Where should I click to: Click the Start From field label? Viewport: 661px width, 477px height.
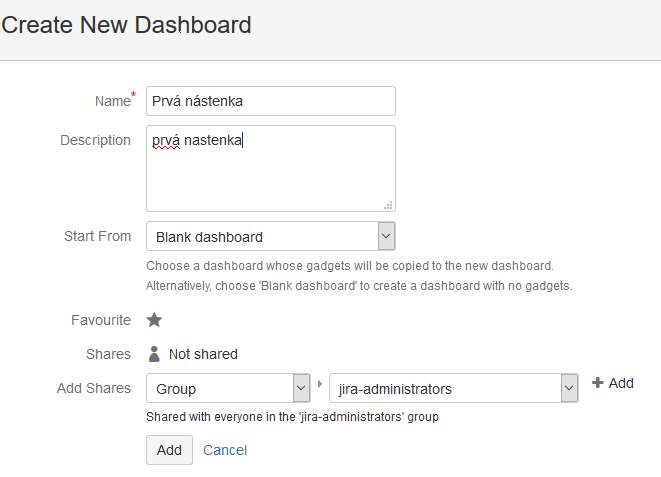tap(97, 236)
